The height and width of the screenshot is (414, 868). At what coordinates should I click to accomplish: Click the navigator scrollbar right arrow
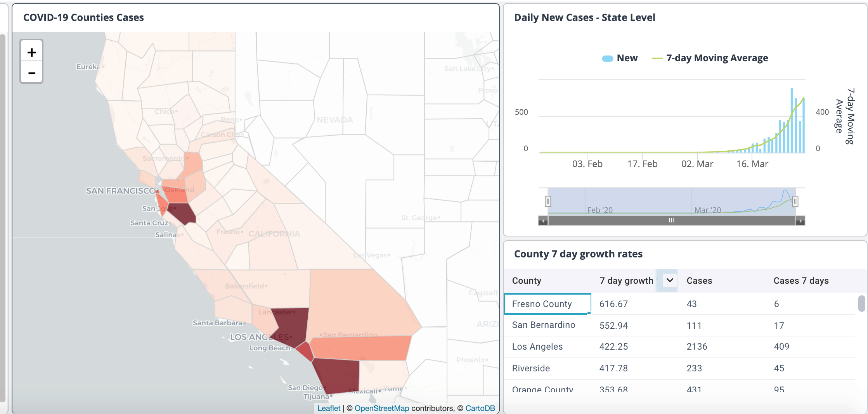[x=800, y=221]
